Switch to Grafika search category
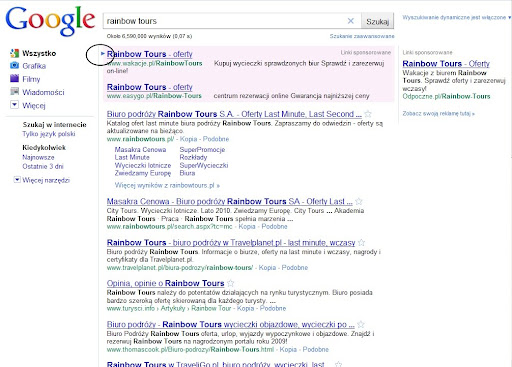This screenshot has width=512, height=367. coord(34,66)
